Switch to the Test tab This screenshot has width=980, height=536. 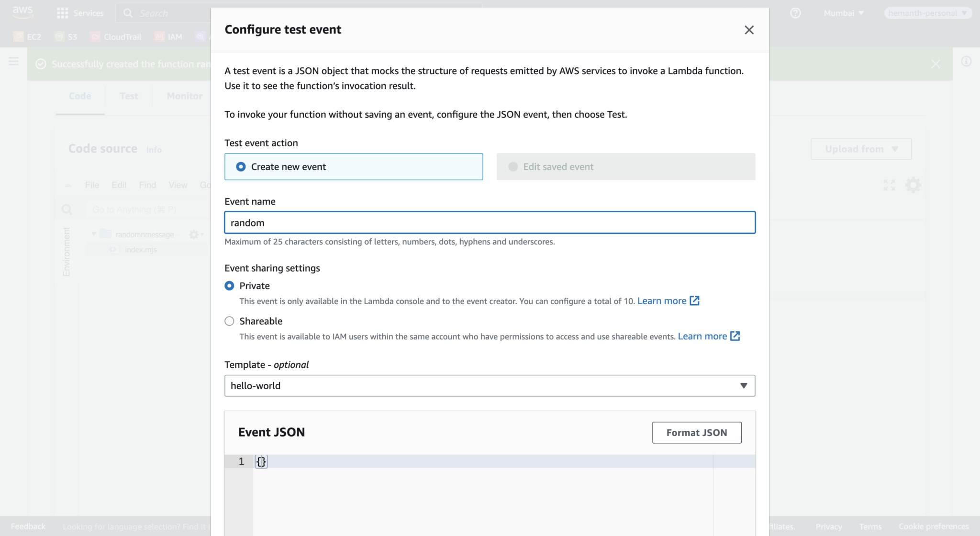click(x=128, y=96)
